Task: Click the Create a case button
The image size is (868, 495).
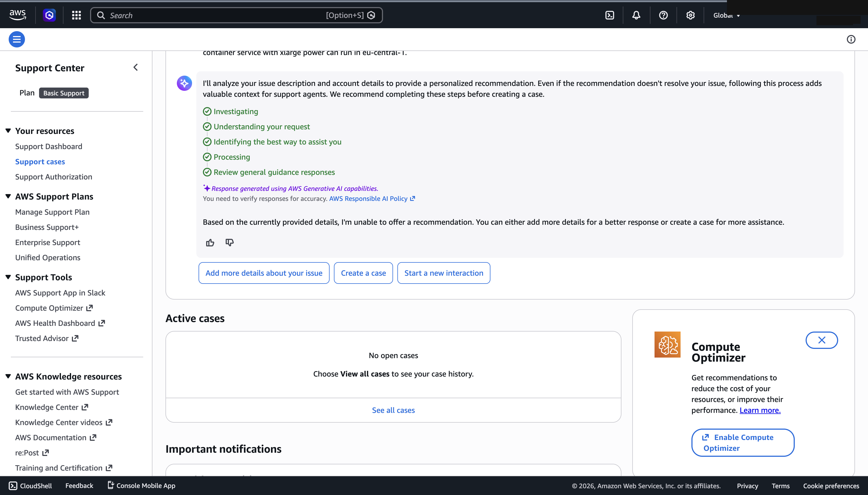Action: click(363, 273)
